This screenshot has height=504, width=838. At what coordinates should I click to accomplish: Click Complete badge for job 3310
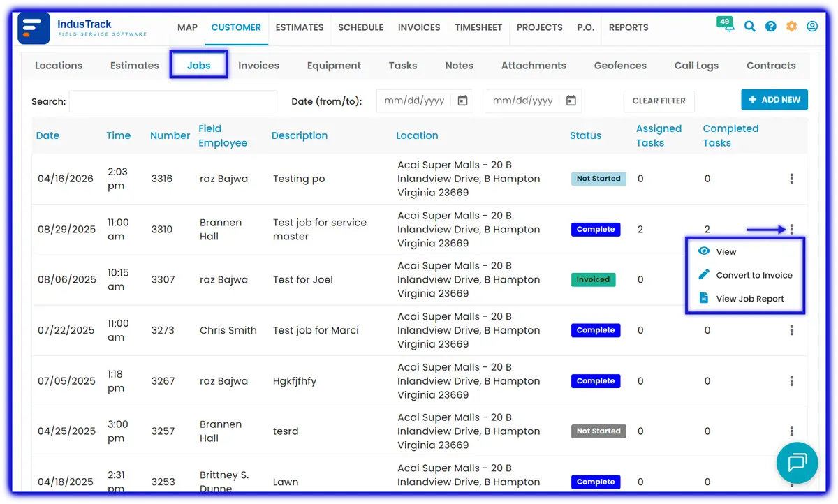[596, 229]
